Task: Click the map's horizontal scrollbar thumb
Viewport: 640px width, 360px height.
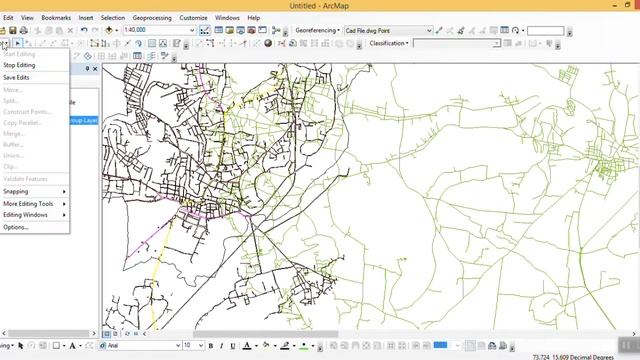Action: click(265, 334)
